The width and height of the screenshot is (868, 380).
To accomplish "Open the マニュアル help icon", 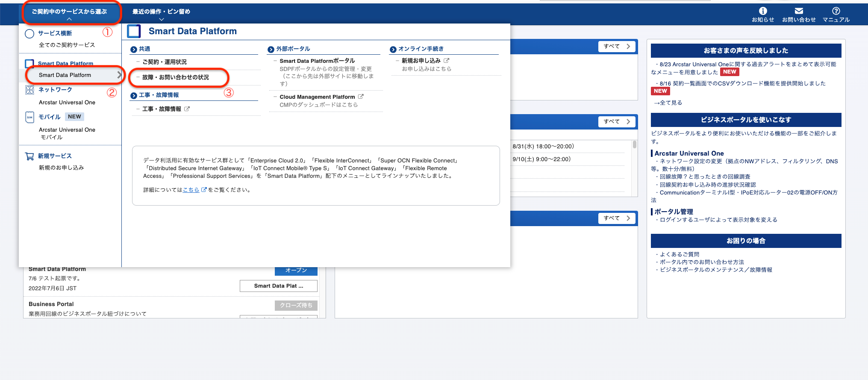I will (x=836, y=11).
